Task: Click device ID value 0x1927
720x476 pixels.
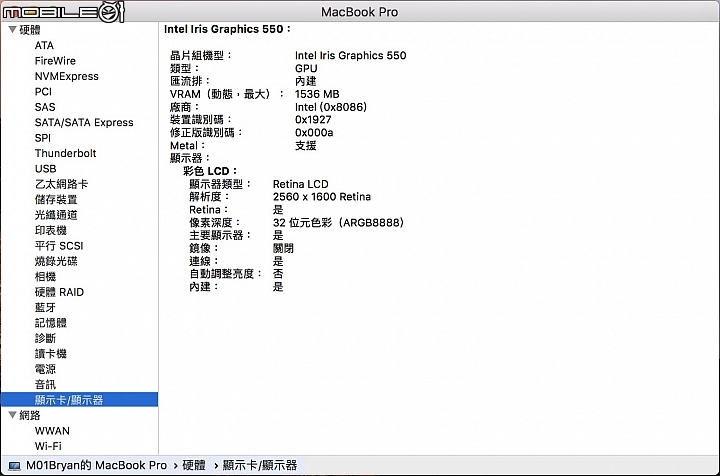Action: [313, 120]
